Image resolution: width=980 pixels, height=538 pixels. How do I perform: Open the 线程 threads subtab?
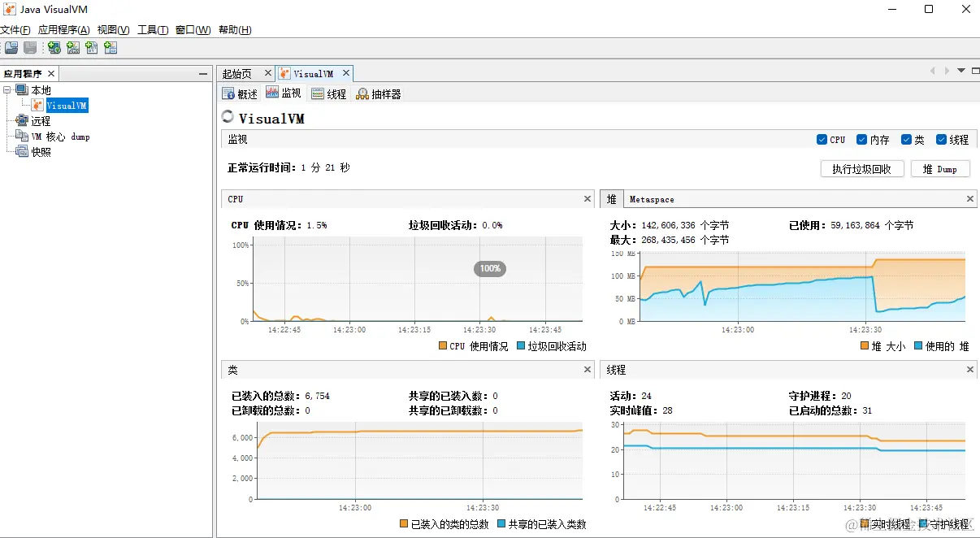[328, 94]
